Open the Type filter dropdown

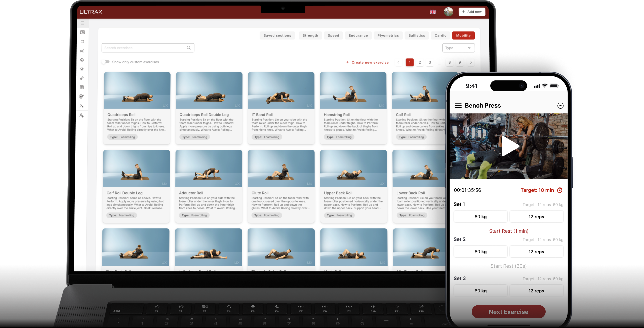pyautogui.click(x=458, y=48)
